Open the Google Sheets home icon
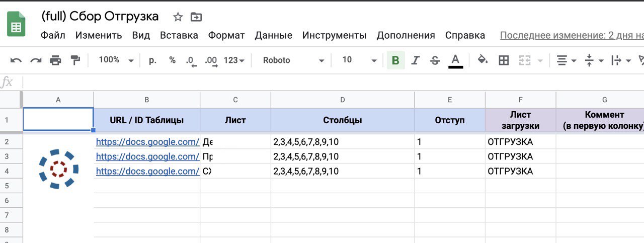Viewport: 644px width, 243px height. pos(16,24)
